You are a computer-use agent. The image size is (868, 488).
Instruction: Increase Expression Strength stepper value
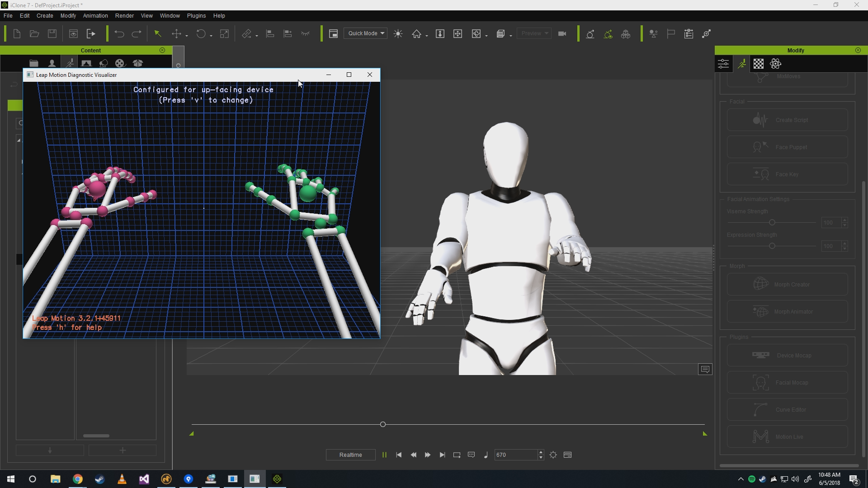click(844, 244)
